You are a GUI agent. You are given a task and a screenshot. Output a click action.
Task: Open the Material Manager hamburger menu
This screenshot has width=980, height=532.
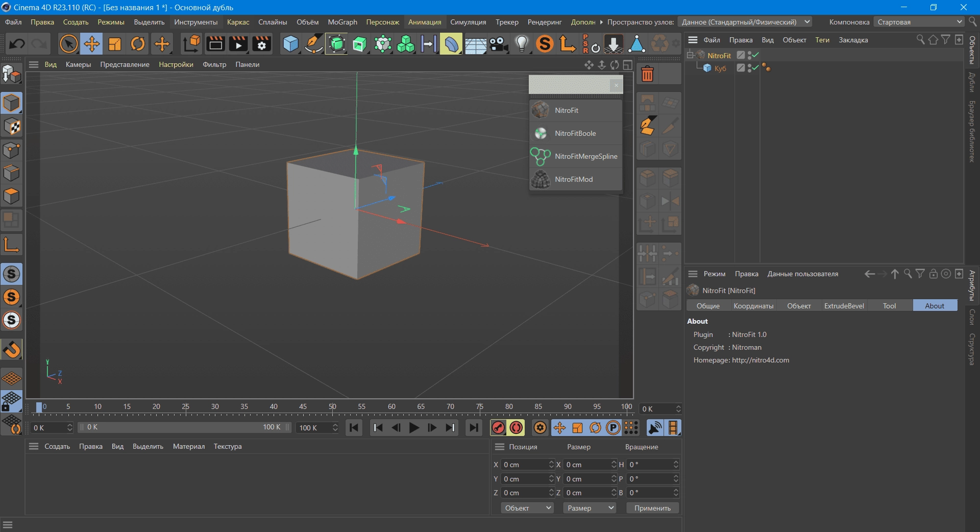pos(34,446)
